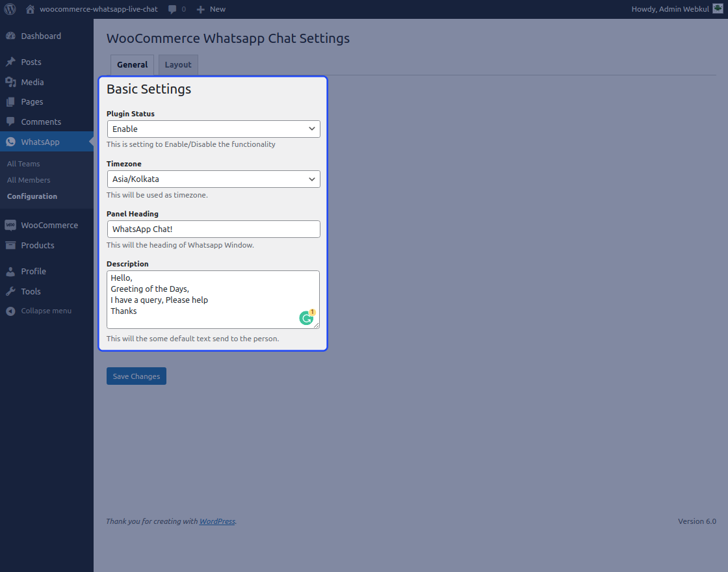728x572 pixels.
Task: Click Collapse menu text
Action: pyautogui.click(x=46, y=311)
